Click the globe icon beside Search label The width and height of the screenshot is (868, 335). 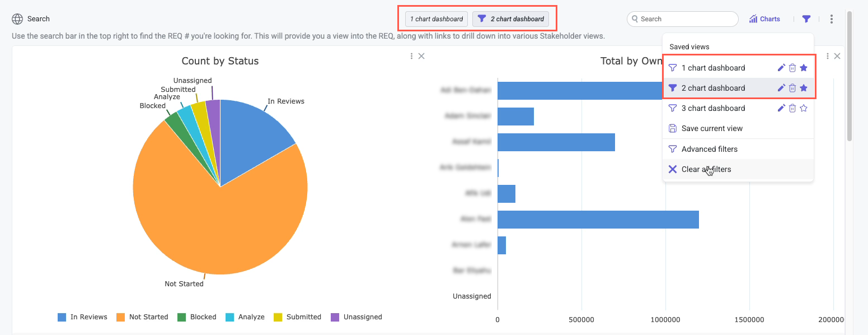point(16,18)
